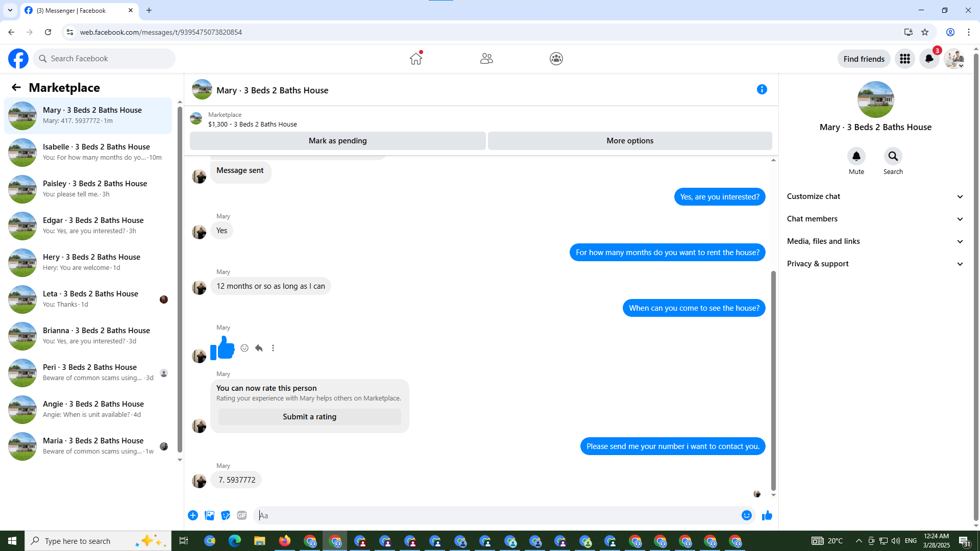Click the More options button

[630, 141]
